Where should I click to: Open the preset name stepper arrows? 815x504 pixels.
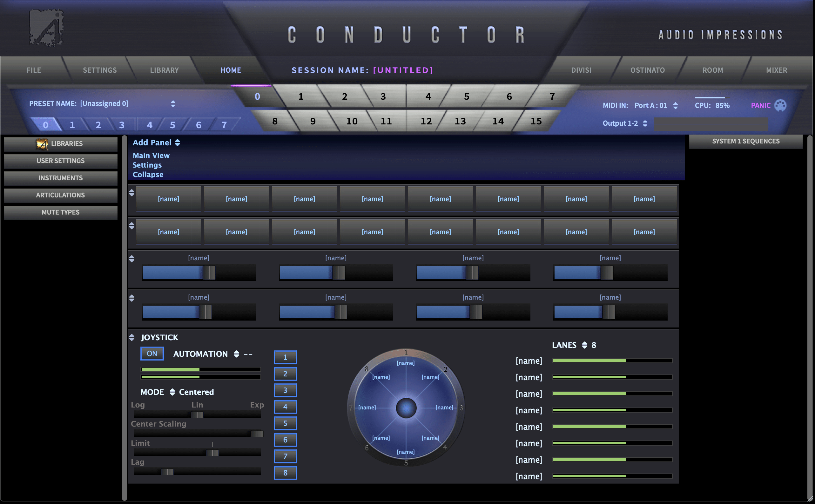point(173,104)
